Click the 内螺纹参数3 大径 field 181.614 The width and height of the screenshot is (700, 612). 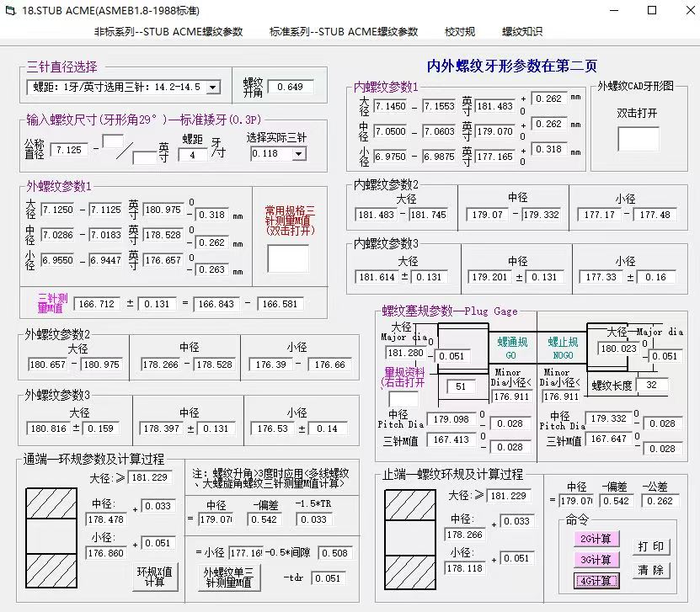377,277
